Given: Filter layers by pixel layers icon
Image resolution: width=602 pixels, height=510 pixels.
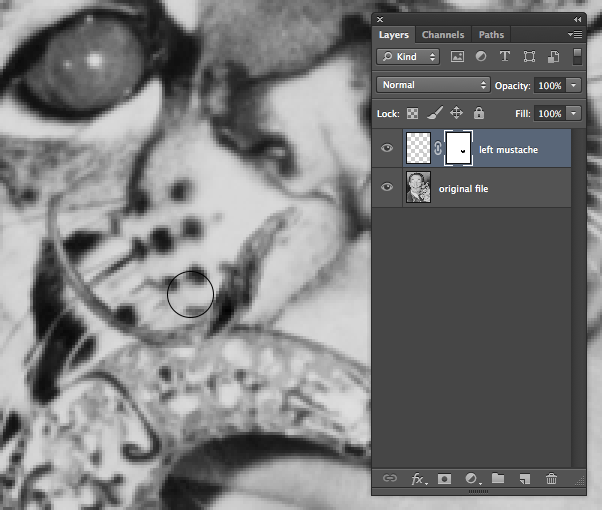Looking at the screenshot, I should 458,57.
